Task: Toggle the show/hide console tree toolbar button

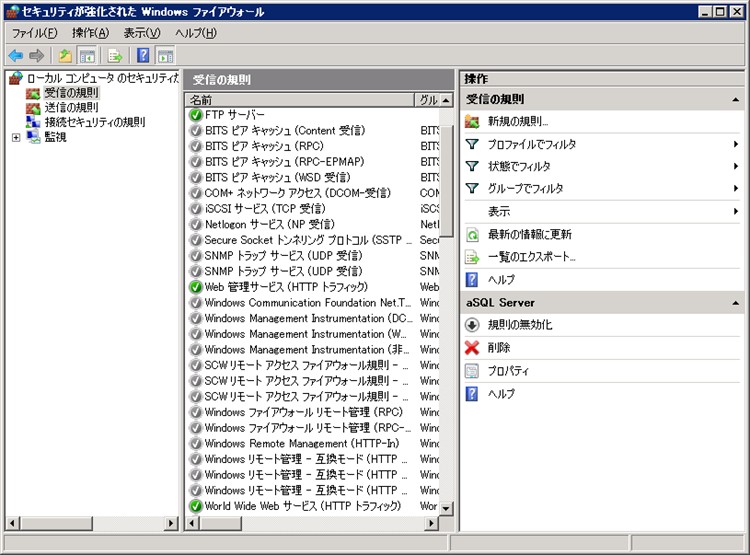Action: click(88, 56)
